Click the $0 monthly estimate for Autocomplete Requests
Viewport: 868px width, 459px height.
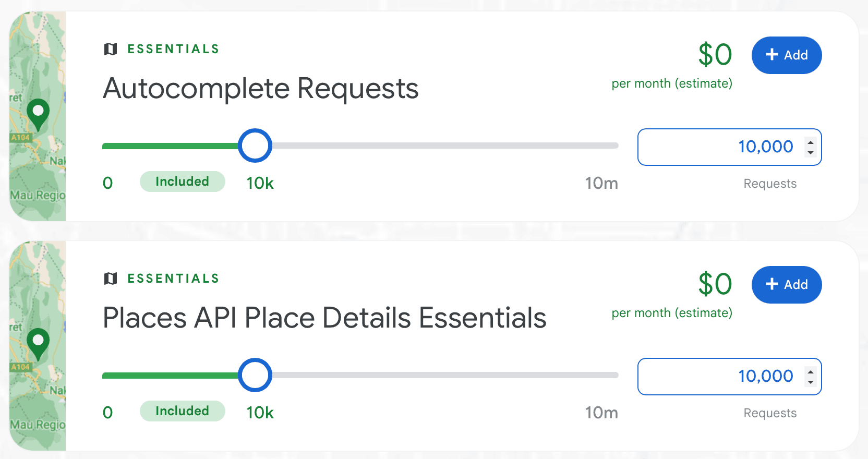point(715,54)
